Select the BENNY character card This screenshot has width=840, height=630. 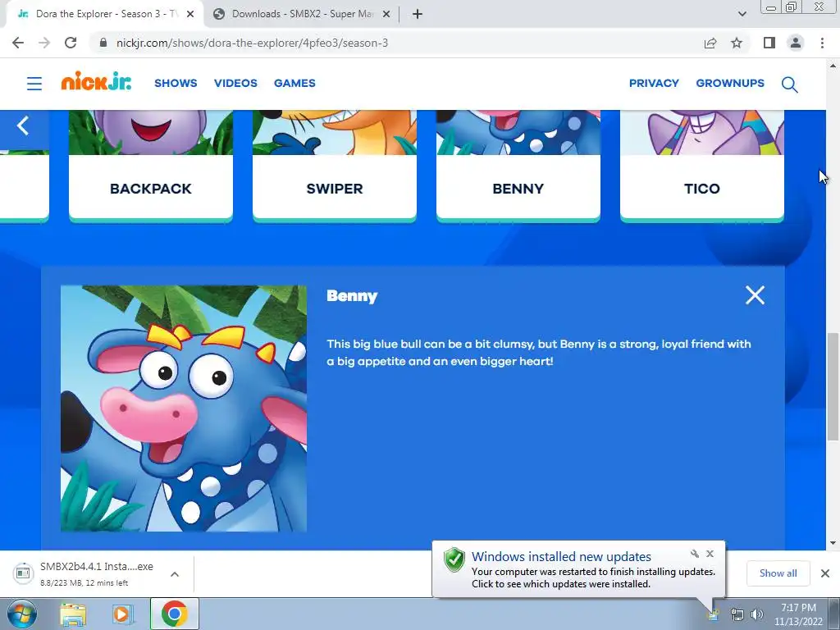[x=518, y=165]
